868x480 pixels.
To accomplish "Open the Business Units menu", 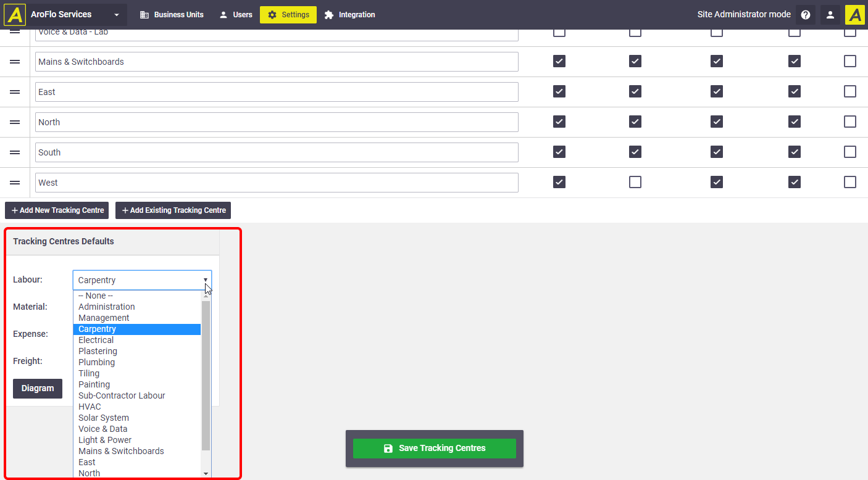I will click(172, 15).
